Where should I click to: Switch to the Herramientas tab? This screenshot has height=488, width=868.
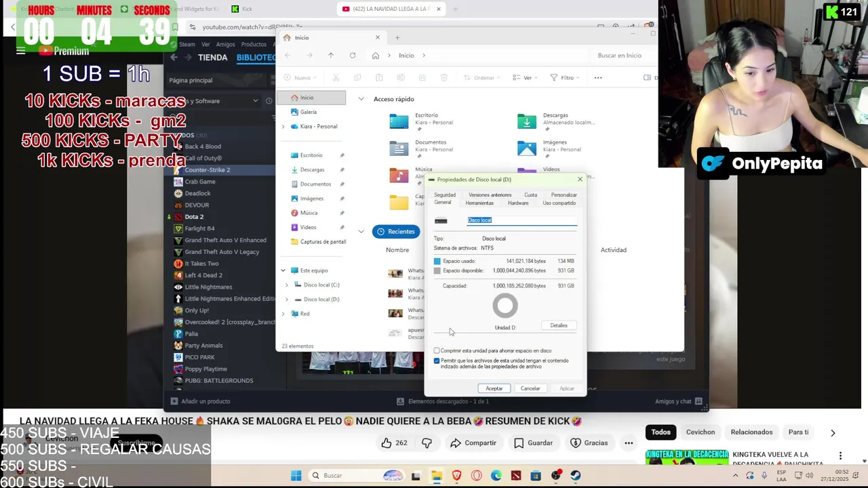[x=479, y=203]
